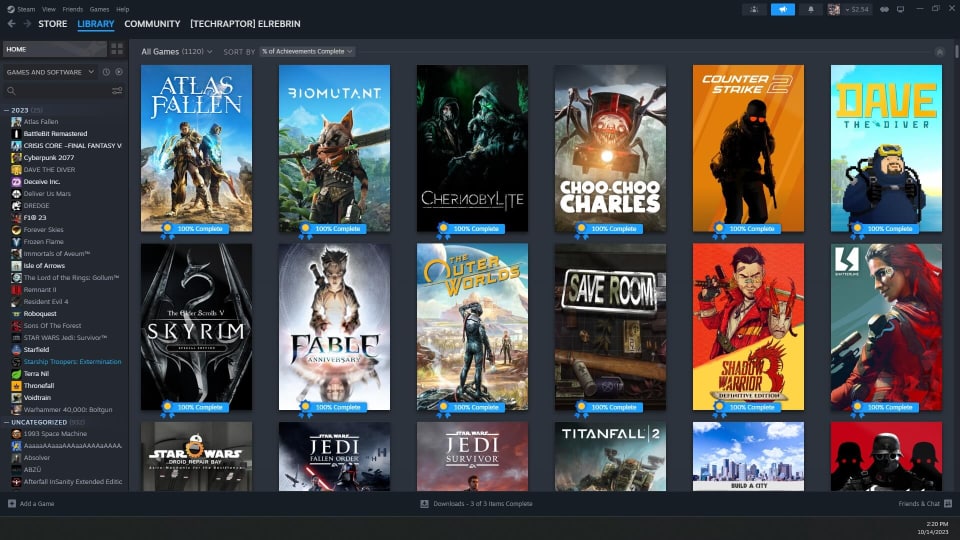Image resolution: width=960 pixels, height=540 pixels.
Task: Open The Outer Worlds cover
Action: 473,327
